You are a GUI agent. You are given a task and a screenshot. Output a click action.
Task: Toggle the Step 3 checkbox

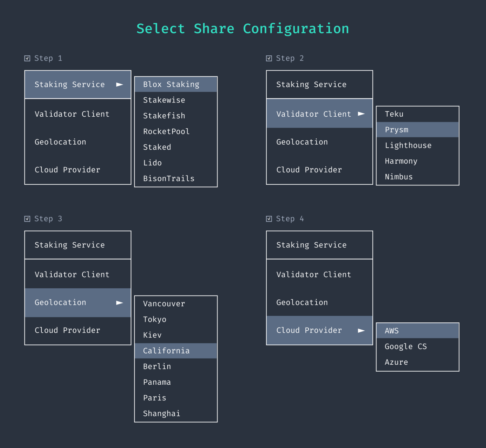pos(28,219)
